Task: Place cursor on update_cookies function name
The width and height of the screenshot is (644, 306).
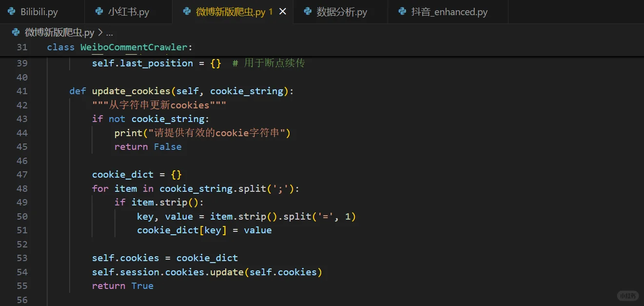Action: point(131,91)
